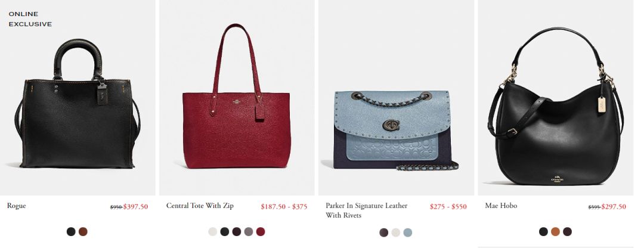Select the light blue swatch under Parker
Viewport: 644px width, 248px height.
pyautogui.click(x=407, y=233)
